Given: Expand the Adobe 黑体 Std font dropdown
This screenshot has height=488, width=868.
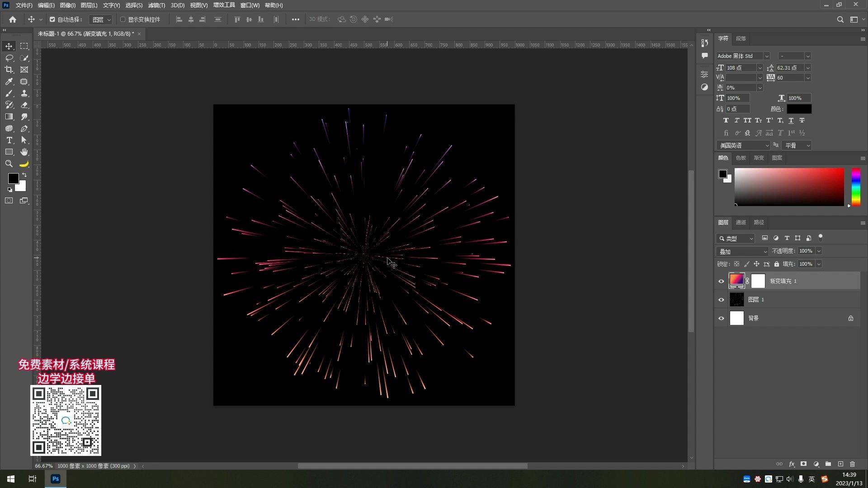Looking at the screenshot, I should 766,56.
